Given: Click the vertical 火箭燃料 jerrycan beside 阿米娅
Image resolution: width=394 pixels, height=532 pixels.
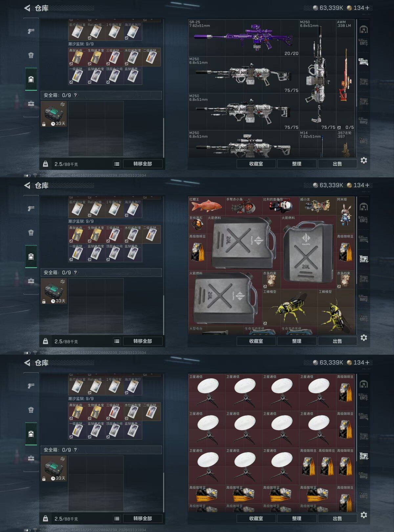Looking at the screenshot, I should point(308,252).
